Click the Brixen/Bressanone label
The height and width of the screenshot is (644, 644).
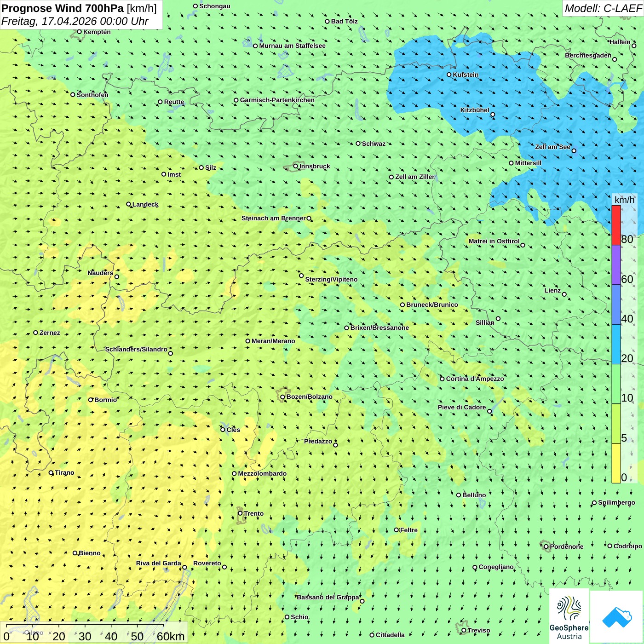379,328
